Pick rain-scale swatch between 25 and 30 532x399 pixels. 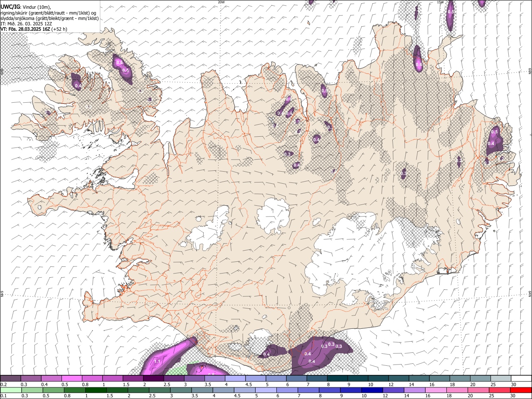[500, 390]
